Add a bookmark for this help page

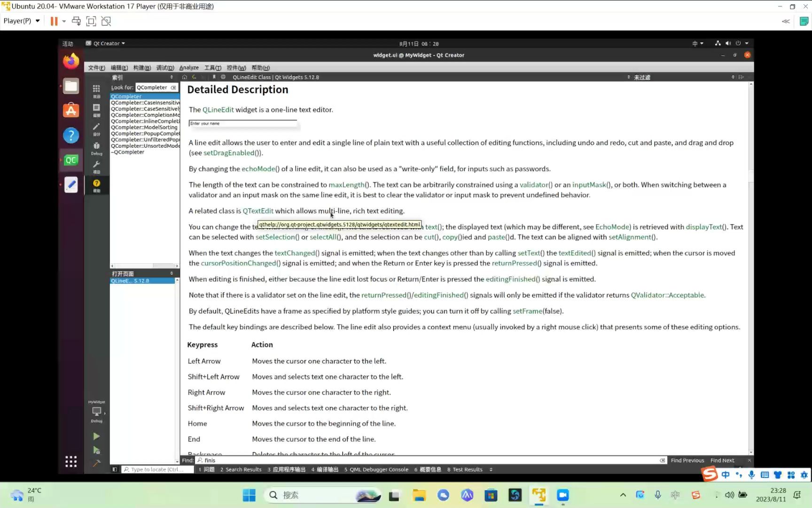point(214,77)
